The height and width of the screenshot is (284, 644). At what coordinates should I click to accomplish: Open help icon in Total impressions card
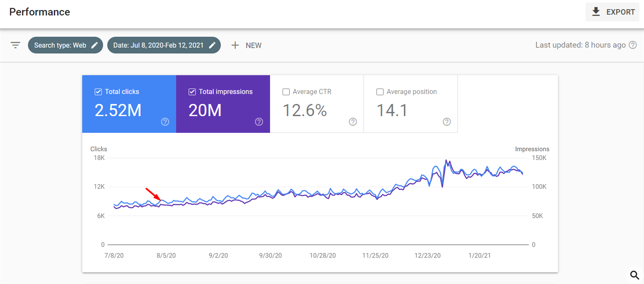tap(259, 122)
